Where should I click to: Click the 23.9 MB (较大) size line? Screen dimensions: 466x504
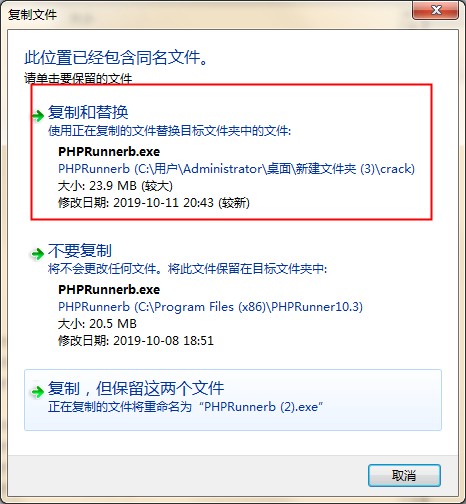[115, 186]
